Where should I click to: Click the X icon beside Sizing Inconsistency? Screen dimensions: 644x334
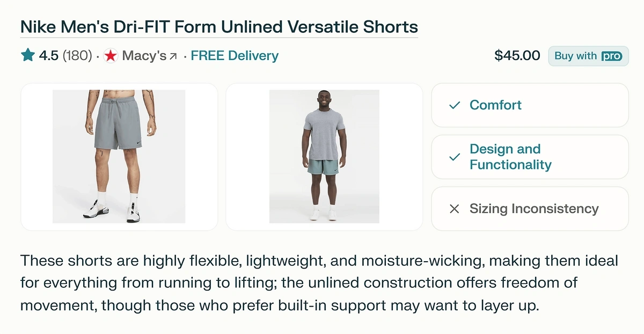point(455,209)
